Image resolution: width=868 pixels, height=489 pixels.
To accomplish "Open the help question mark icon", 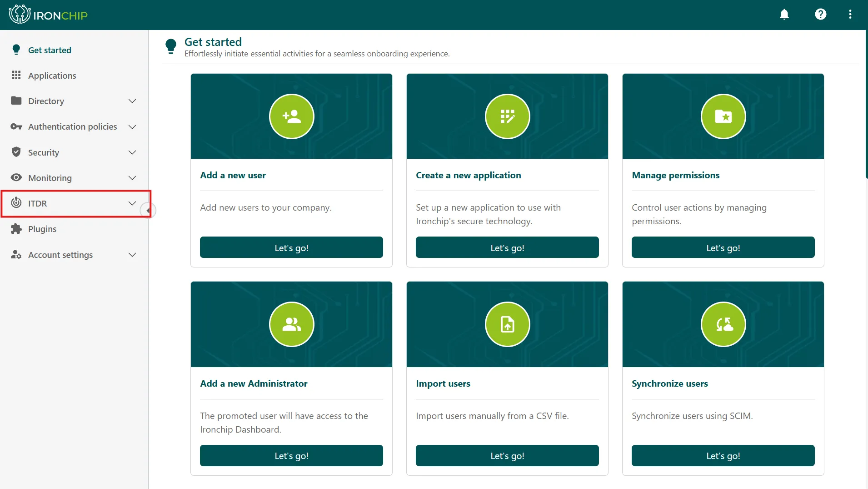I will coord(820,15).
